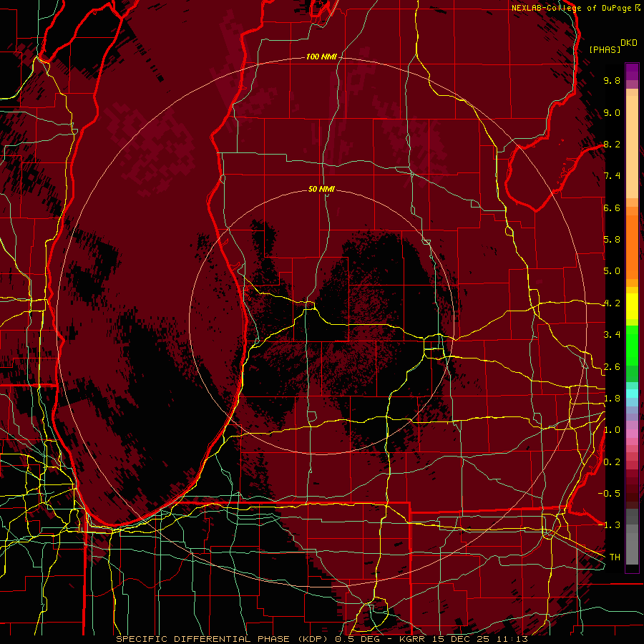Click the -0.5 legend value
This screenshot has width=644, height=644.
tap(609, 493)
